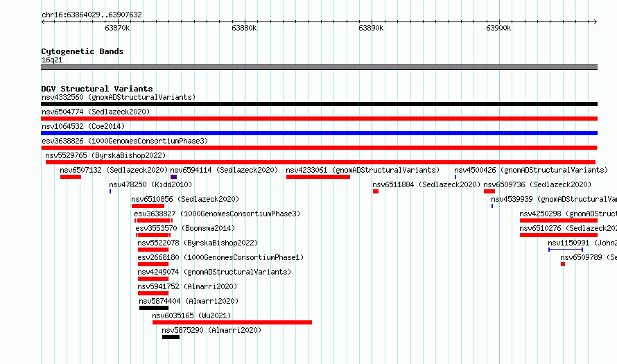Open the esv3553570 Boomsma2014 label

point(185,228)
